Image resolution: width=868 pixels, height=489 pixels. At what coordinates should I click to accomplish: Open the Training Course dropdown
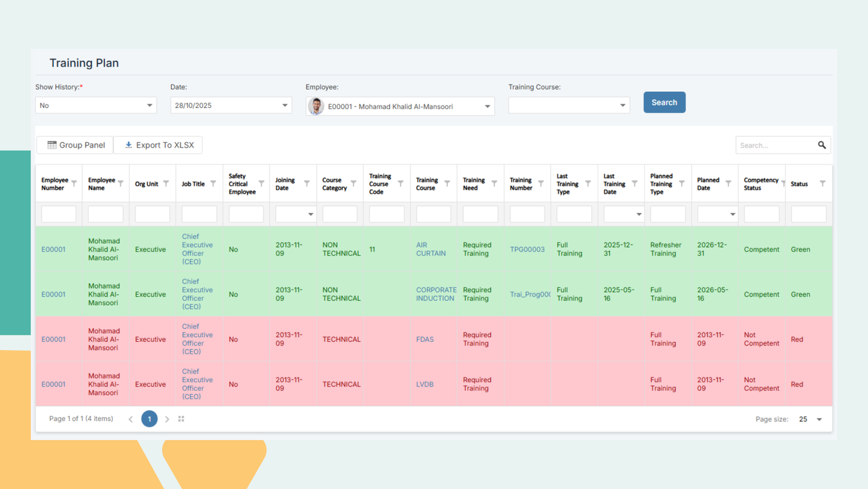[x=622, y=105]
